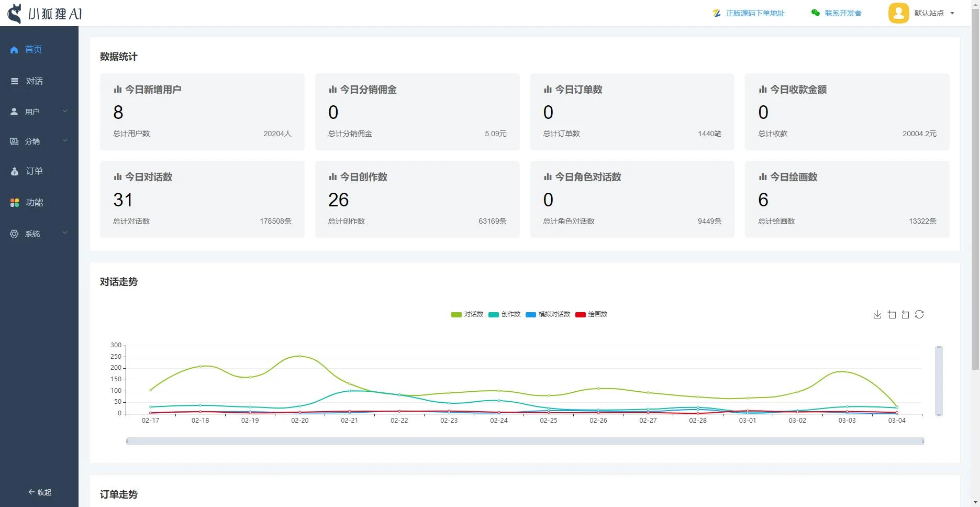Click the WeChat icon beside 联系开发者
The height and width of the screenshot is (507, 980).
[x=815, y=13]
